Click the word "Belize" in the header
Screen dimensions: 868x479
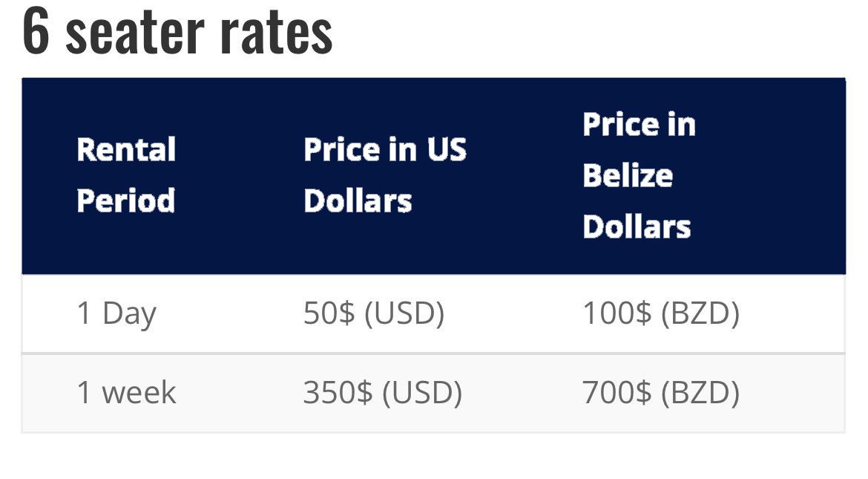(x=628, y=176)
